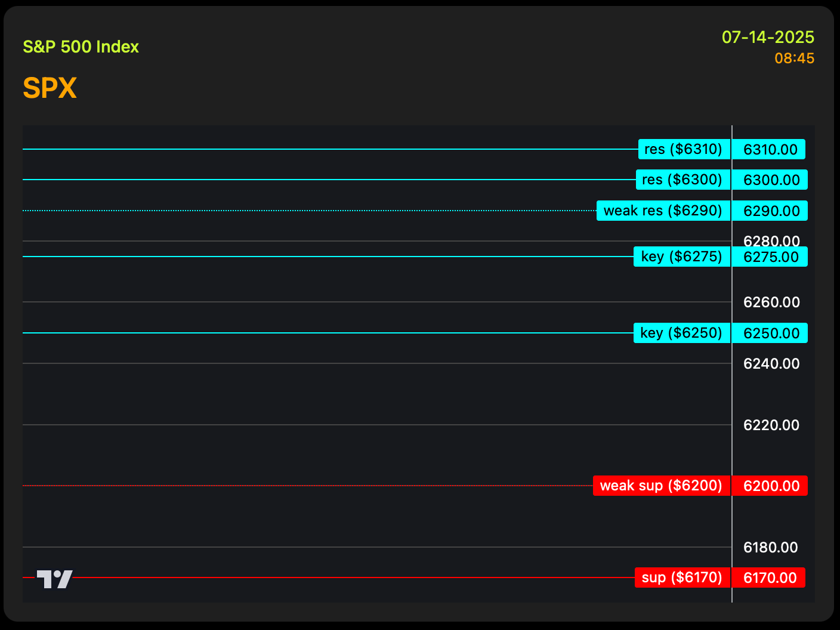Click the weak res ($6290) label
Viewport: 840px width, 630px height.
tap(663, 211)
